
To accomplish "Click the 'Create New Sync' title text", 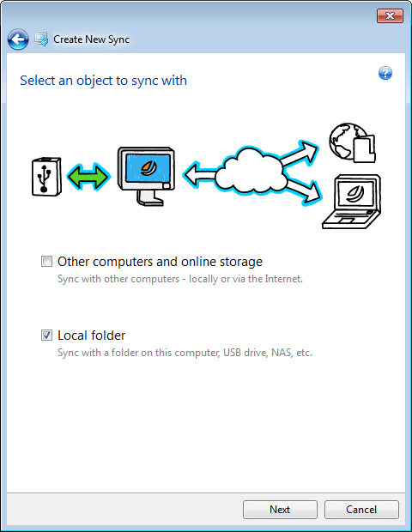I will tap(91, 39).
